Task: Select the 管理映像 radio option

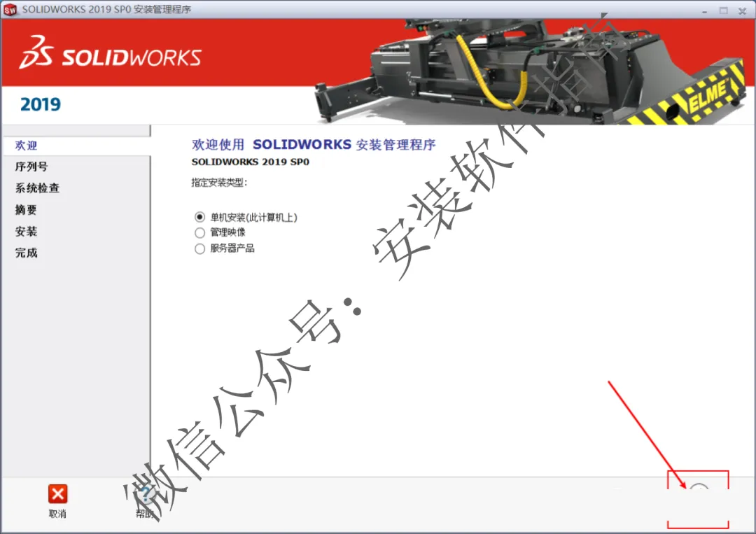Action: [x=199, y=233]
